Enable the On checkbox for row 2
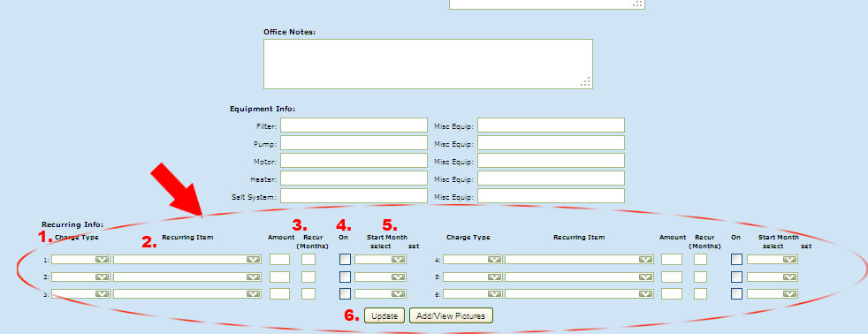The width and height of the screenshot is (868, 334). point(345,277)
